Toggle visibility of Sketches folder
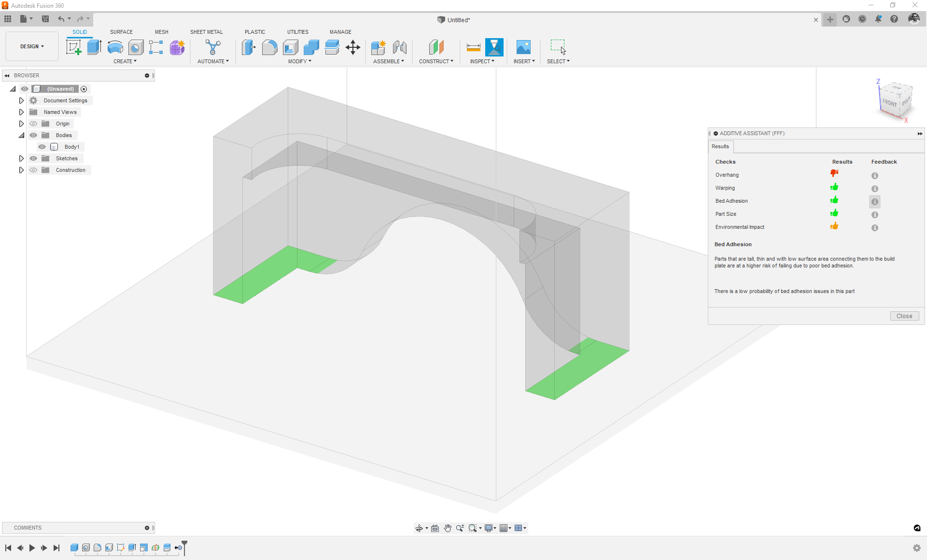Viewport: 927px width, 560px height. click(33, 158)
